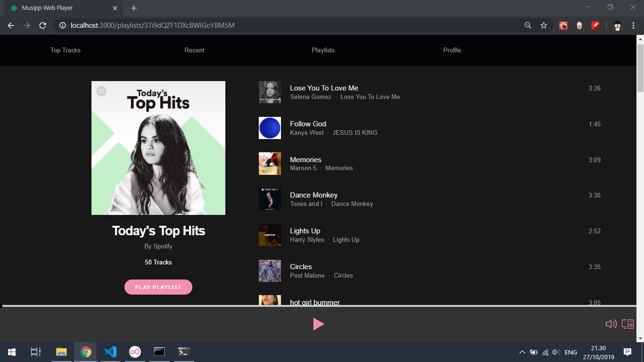This screenshot has width=644, height=362.
Task: Go back with the browser back arrow
Action: tap(11, 25)
